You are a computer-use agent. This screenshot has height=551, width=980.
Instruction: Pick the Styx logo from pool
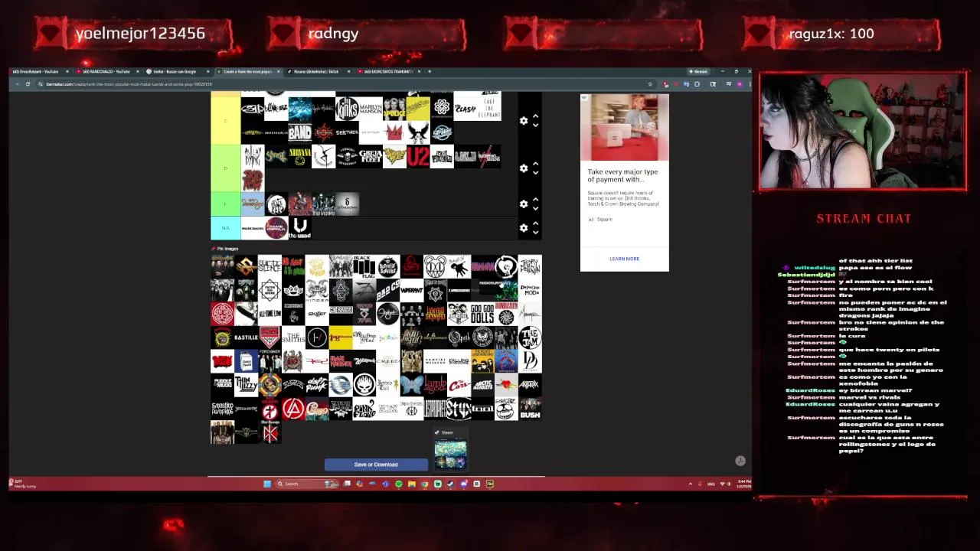pyautogui.click(x=459, y=409)
